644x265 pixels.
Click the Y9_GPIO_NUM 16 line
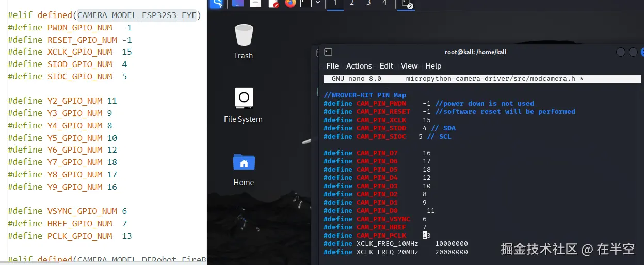[62, 187]
